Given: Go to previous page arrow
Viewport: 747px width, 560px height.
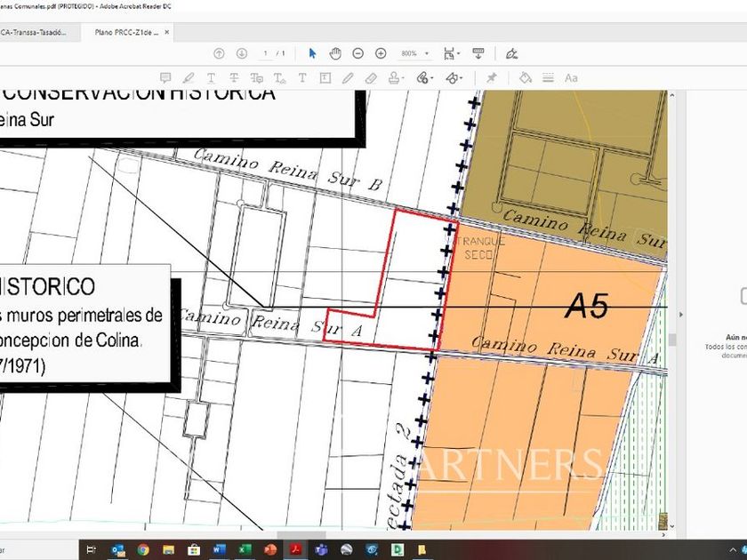Looking at the screenshot, I should [219, 53].
